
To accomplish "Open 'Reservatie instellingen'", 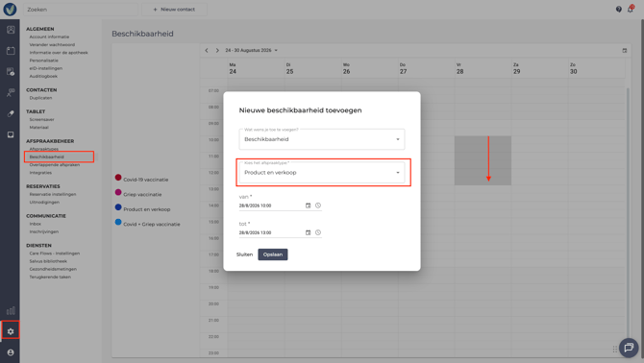I will tap(53, 194).
